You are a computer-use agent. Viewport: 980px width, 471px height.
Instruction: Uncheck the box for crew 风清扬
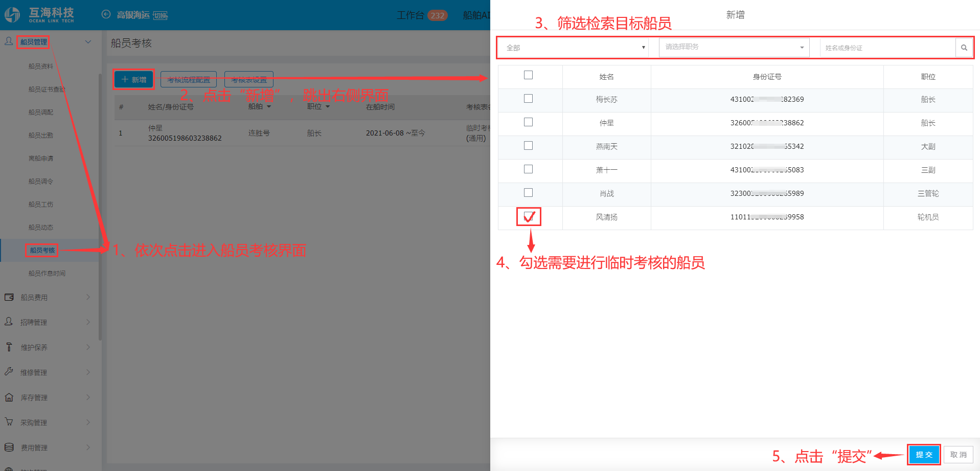tap(529, 217)
